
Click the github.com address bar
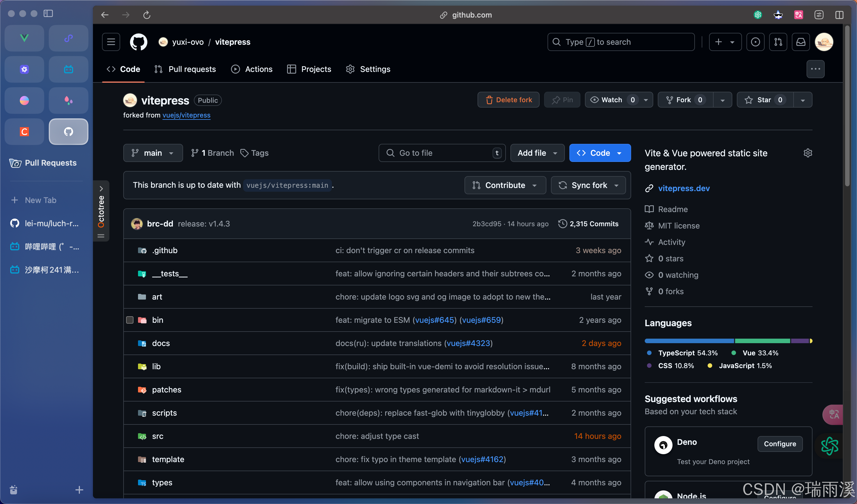(x=466, y=15)
